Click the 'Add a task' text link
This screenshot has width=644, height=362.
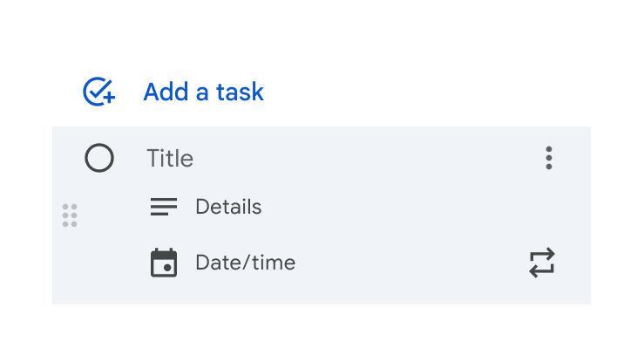[203, 92]
